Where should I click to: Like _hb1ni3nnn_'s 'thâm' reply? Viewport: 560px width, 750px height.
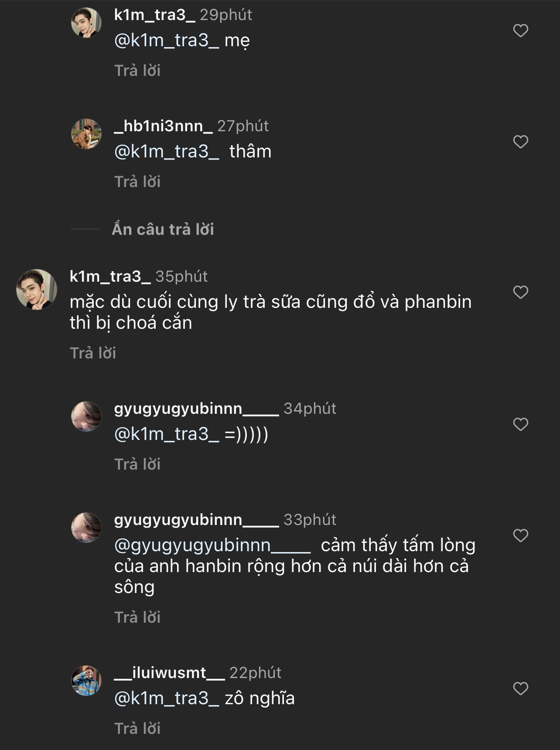(520, 142)
